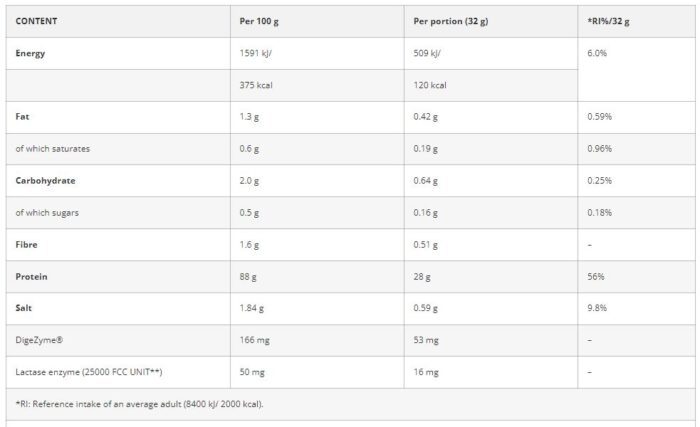
Task: Click the of which saturates label
Action: (x=53, y=149)
